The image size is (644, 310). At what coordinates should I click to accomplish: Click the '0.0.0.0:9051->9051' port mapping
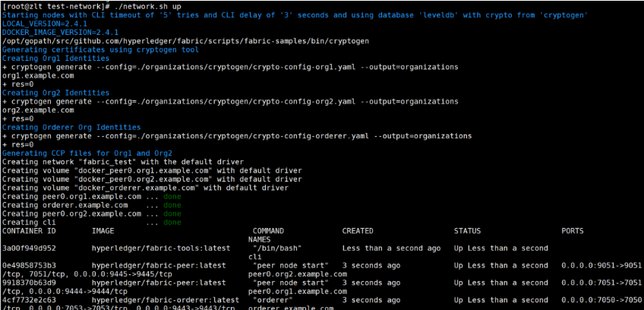pyautogui.click(x=601, y=266)
